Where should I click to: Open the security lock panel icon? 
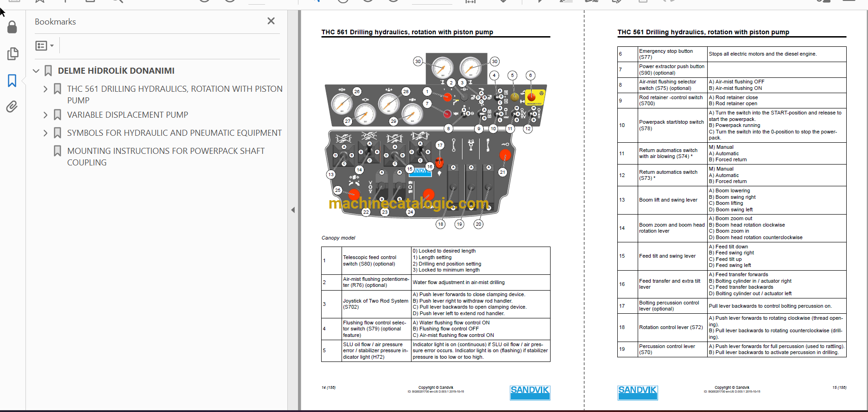pyautogui.click(x=13, y=27)
